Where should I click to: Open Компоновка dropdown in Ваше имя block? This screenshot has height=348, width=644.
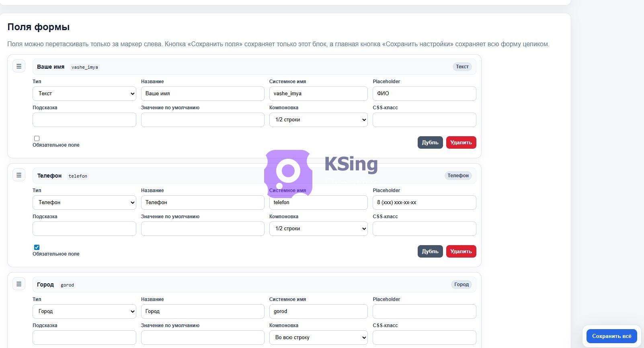[x=318, y=120]
